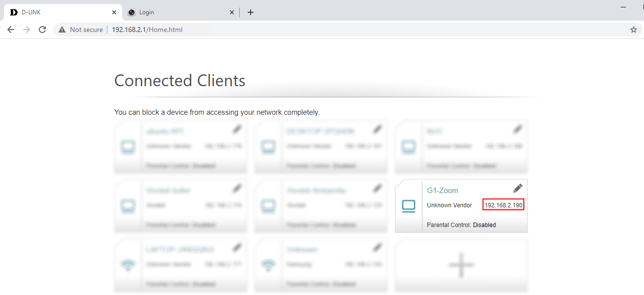Click the address bar showing 192.168.2.1/Home.html
The image size is (644, 295).
[345, 30]
